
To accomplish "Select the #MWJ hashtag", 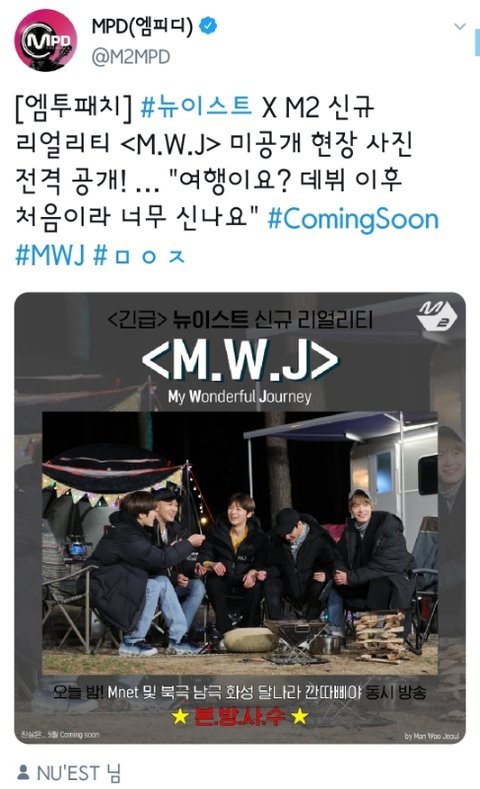I will pyautogui.click(x=50, y=256).
